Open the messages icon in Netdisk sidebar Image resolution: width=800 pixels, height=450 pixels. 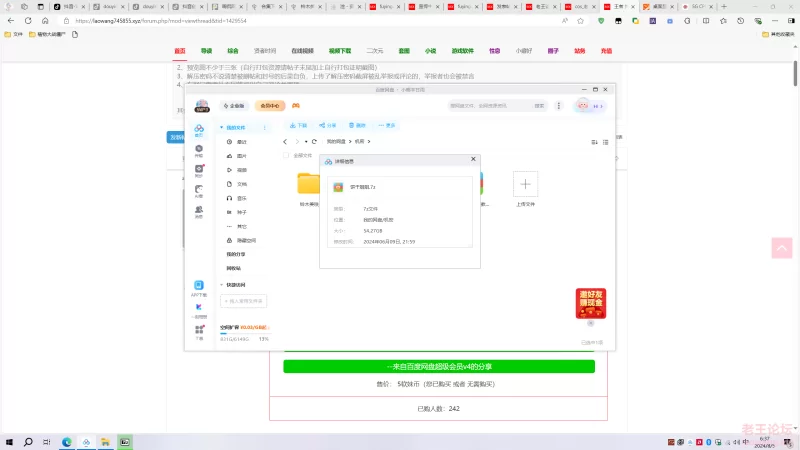199,211
